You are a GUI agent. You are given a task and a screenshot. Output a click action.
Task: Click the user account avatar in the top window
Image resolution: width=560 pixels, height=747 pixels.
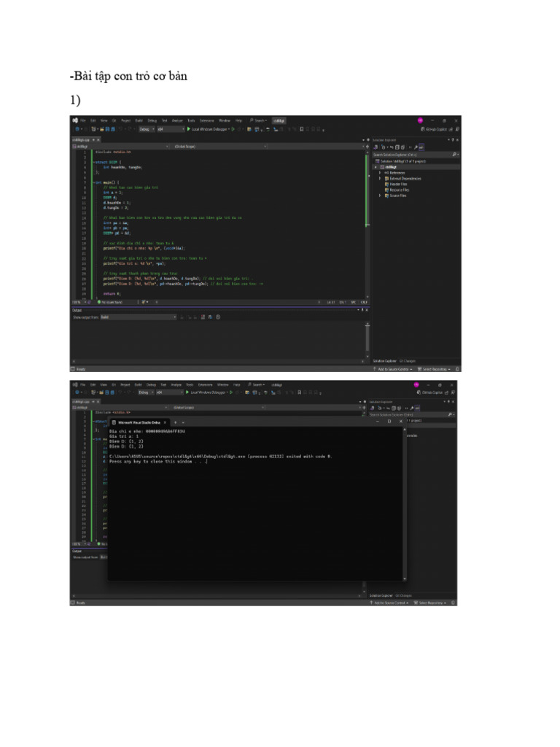(x=420, y=120)
